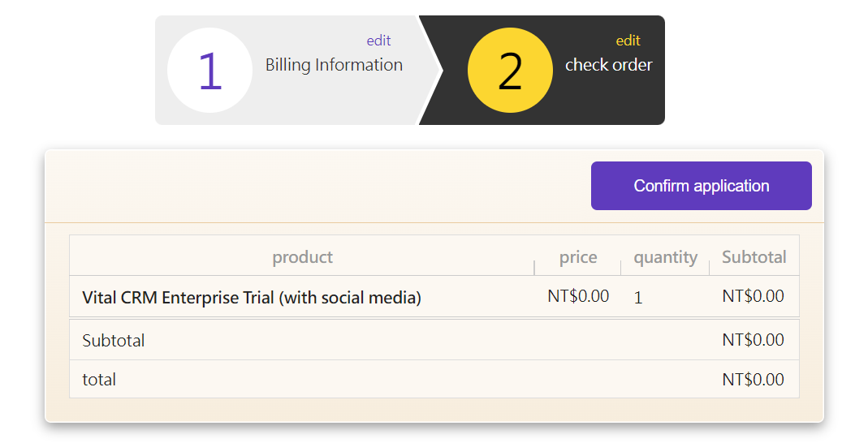Click the quantity column header

click(x=665, y=257)
